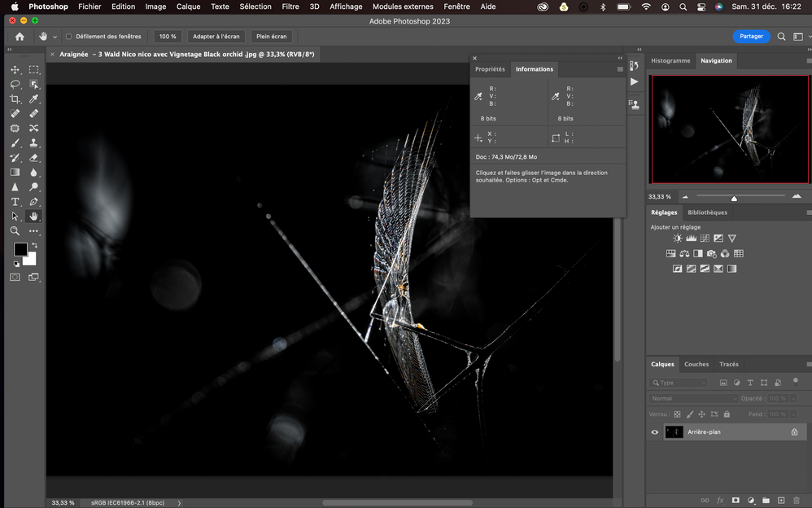
Task: Enable Défilement des fenêtres checkbox
Action: (68, 37)
